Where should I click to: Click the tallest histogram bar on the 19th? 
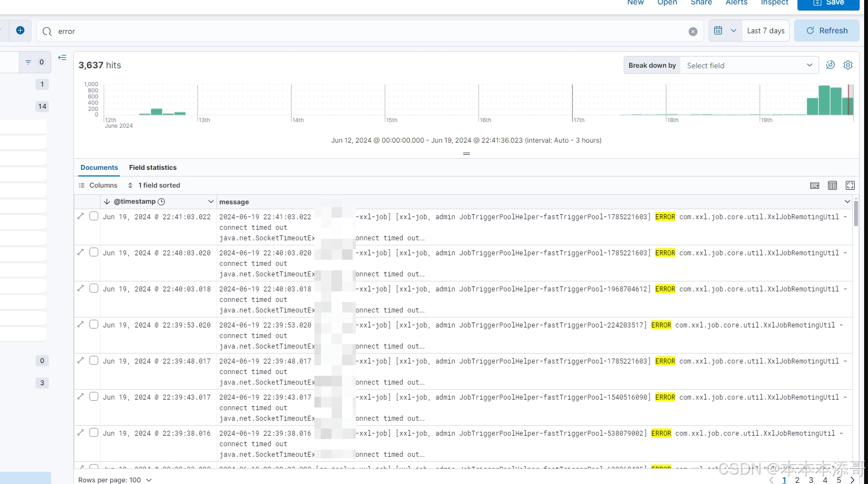pyautogui.click(x=824, y=100)
